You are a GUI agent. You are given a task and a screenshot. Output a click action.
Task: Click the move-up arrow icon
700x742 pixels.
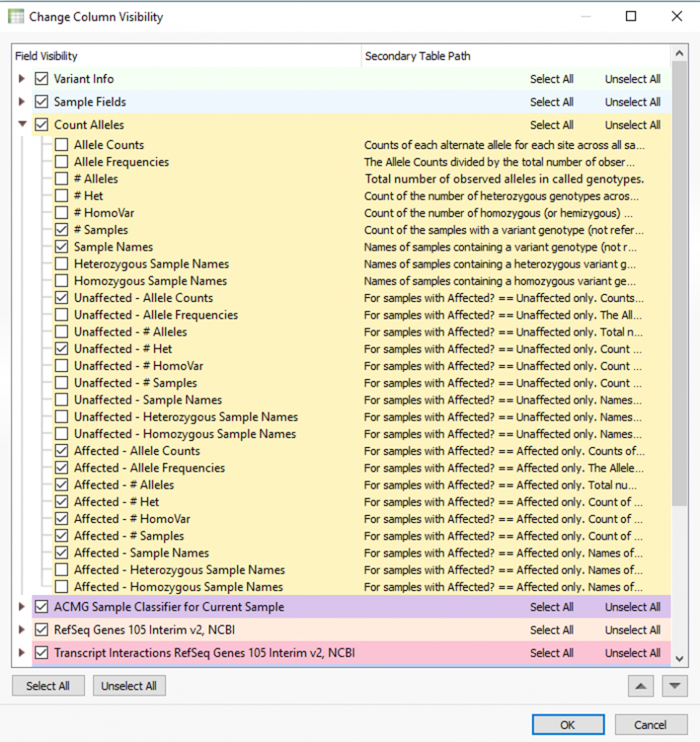click(x=642, y=685)
